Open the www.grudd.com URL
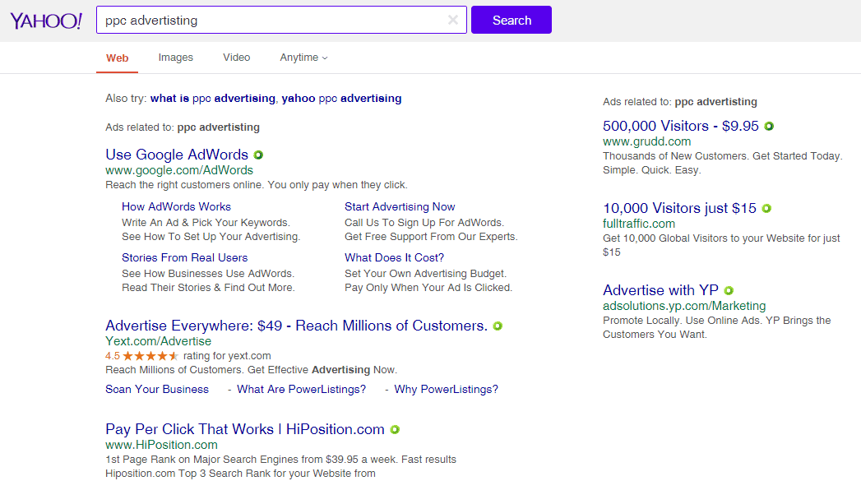Screen dimensions: 861x504 pyautogui.click(x=647, y=141)
